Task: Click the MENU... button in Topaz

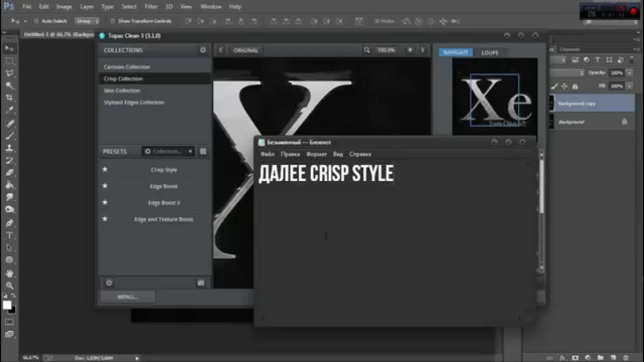Action: 128,297
